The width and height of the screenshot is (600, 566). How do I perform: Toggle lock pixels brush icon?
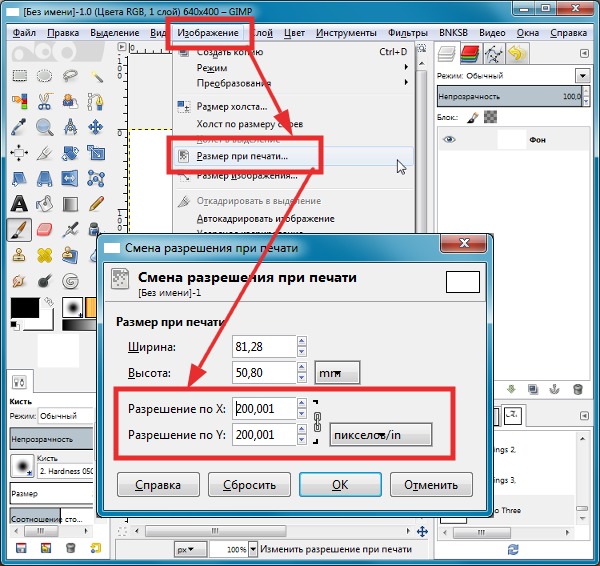pyautogui.click(x=473, y=117)
